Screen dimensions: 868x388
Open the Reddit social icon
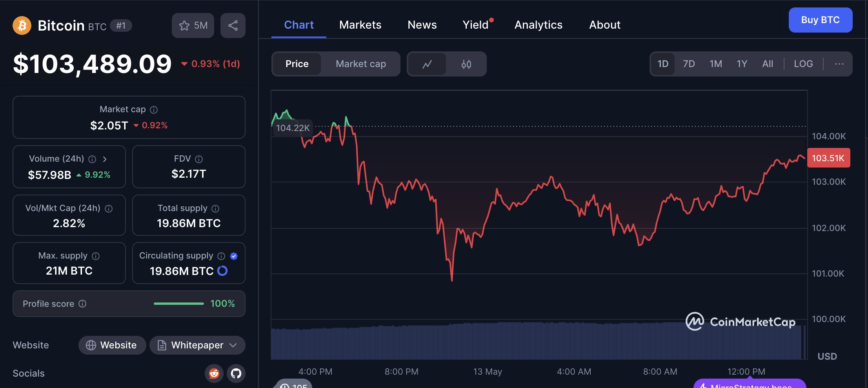(214, 373)
